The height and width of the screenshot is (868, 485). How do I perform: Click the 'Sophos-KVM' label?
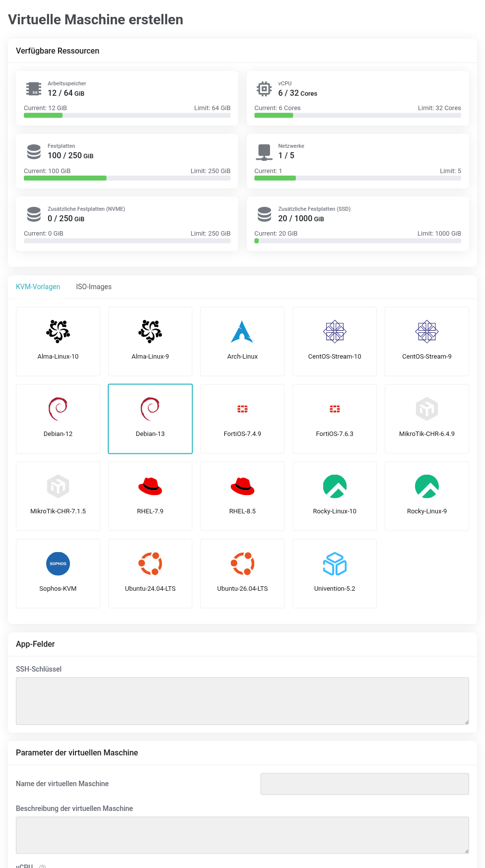58,589
